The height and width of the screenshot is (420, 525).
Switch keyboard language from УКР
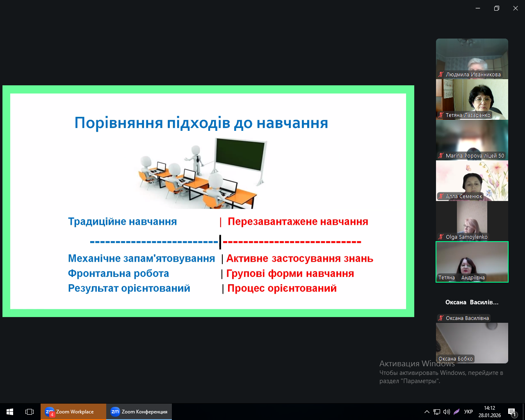pyautogui.click(x=468, y=411)
